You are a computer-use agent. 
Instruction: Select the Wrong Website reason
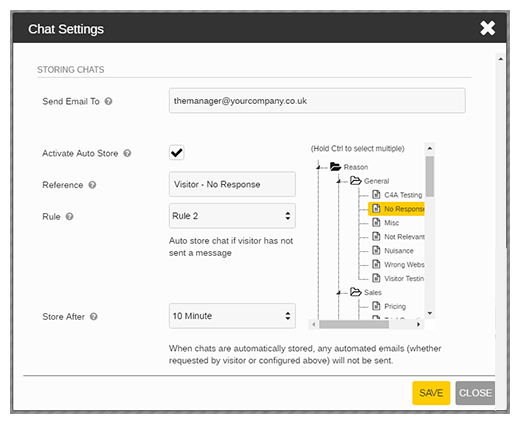[404, 265]
